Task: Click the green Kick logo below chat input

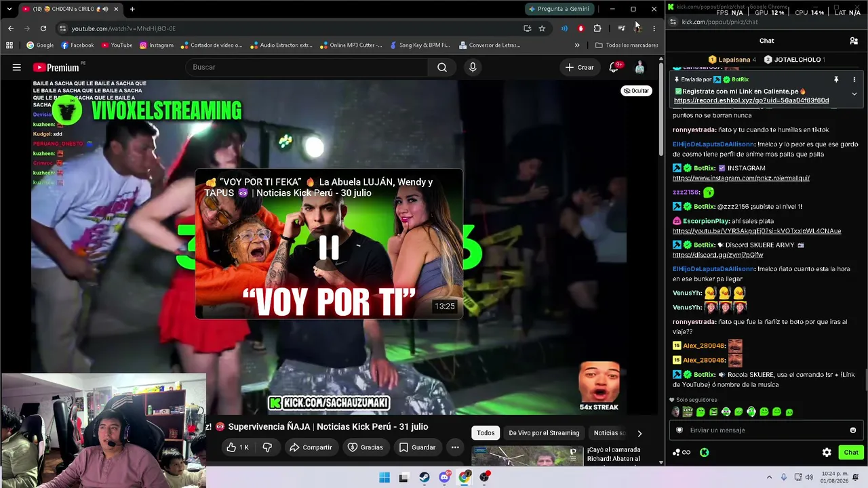Action: [705, 452]
